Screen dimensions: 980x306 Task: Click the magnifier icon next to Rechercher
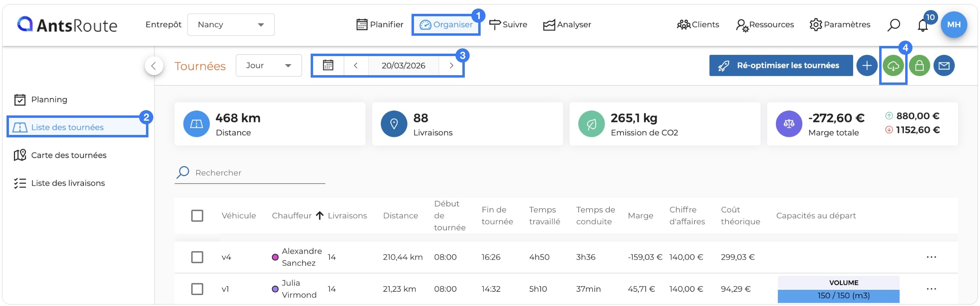pyautogui.click(x=183, y=172)
